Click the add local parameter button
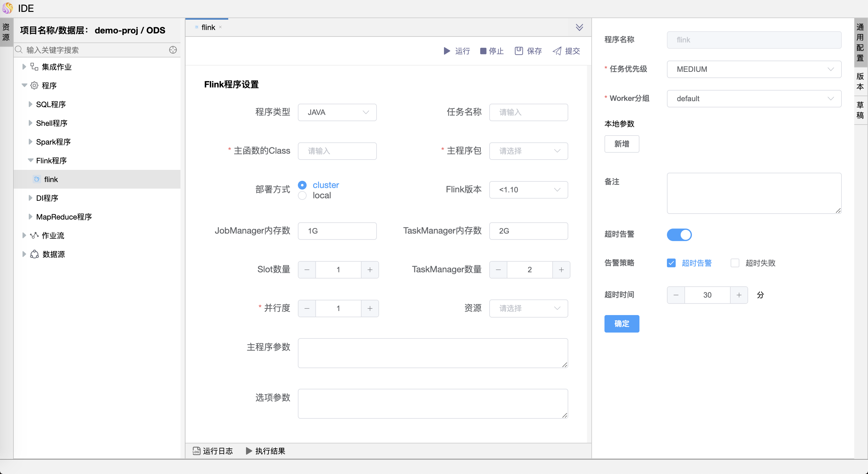868x474 pixels. pyautogui.click(x=621, y=144)
